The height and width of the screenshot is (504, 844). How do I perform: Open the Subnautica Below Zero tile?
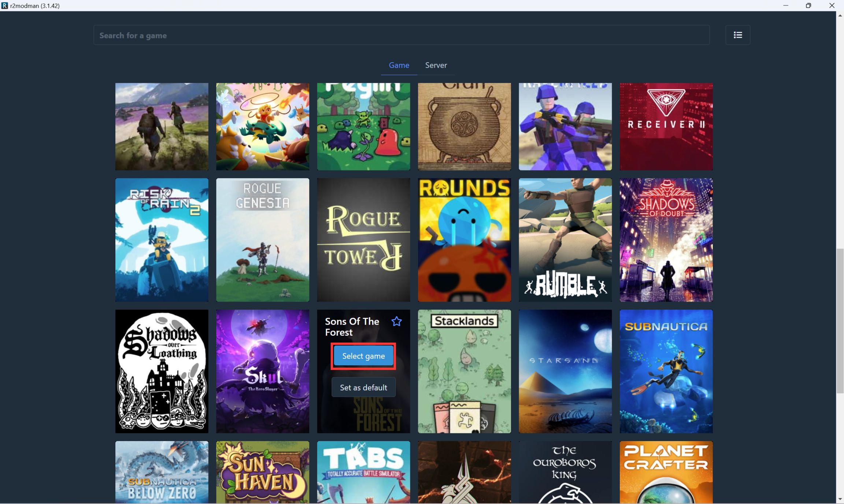pyautogui.click(x=162, y=472)
